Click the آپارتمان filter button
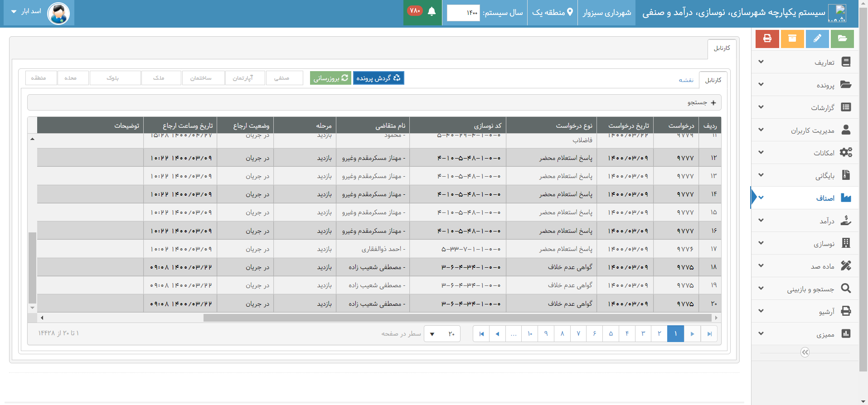This screenshot has width=868, height=405. tap(245, 78)
